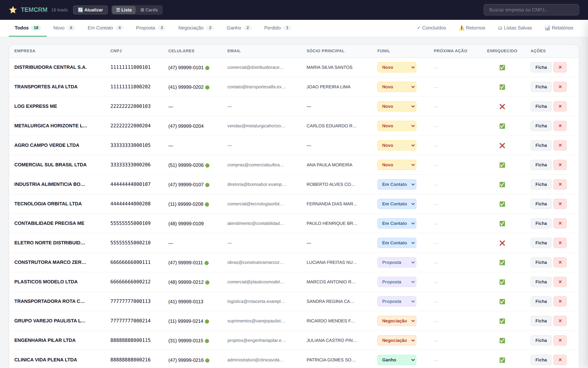Switch to Cards view
Screen dimensions: 588x368
[149, 10]
